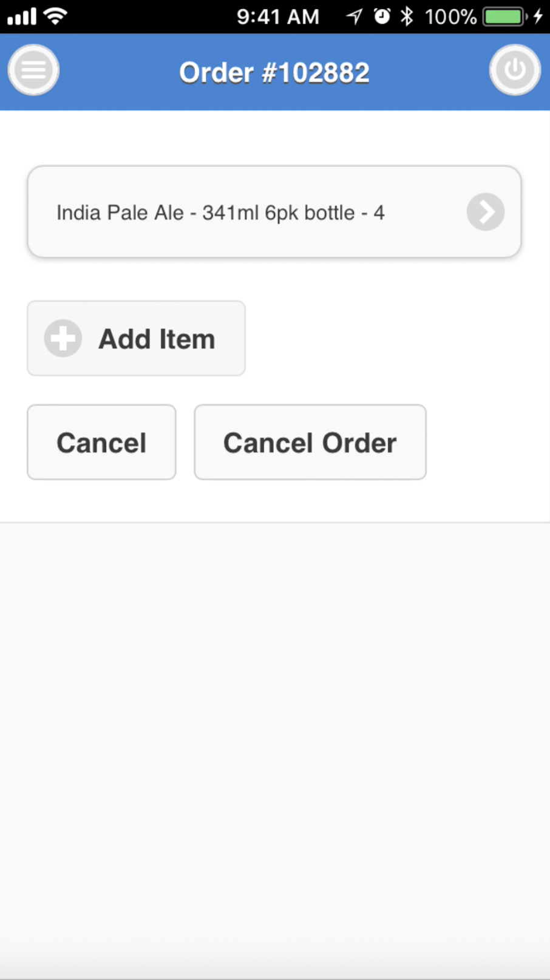This screenshot has height=980, width=550.
Task: Tap the Order #102882 header title
Action: click(x=274, y=73)
